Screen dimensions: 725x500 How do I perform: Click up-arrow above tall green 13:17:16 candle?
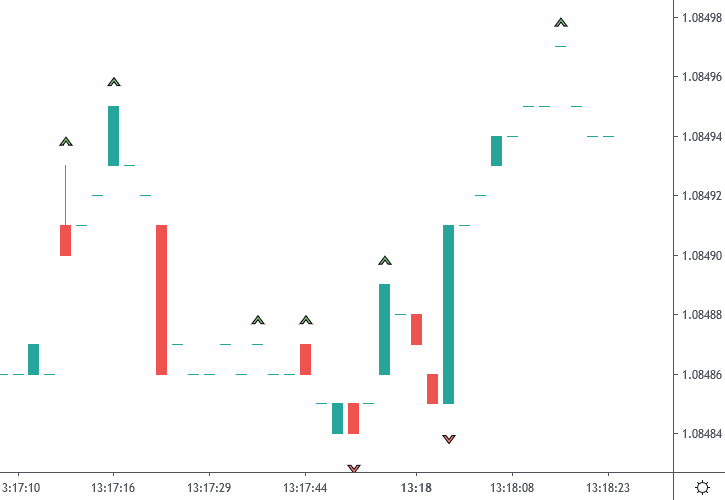click(114, 81)
